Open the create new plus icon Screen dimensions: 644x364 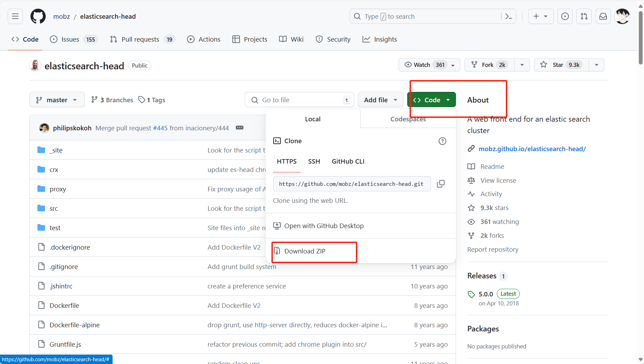[540, 16]
